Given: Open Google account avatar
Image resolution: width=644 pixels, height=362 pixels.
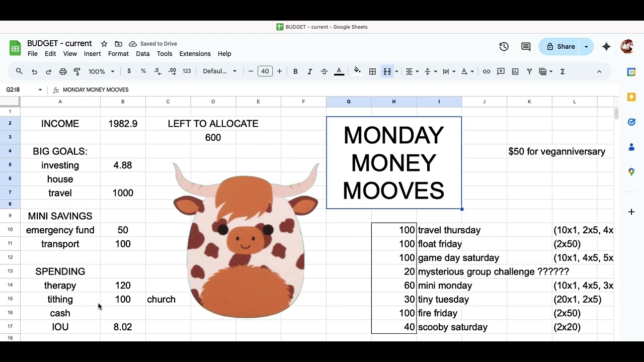Looking at the screenshot, I should coord(627,47).
